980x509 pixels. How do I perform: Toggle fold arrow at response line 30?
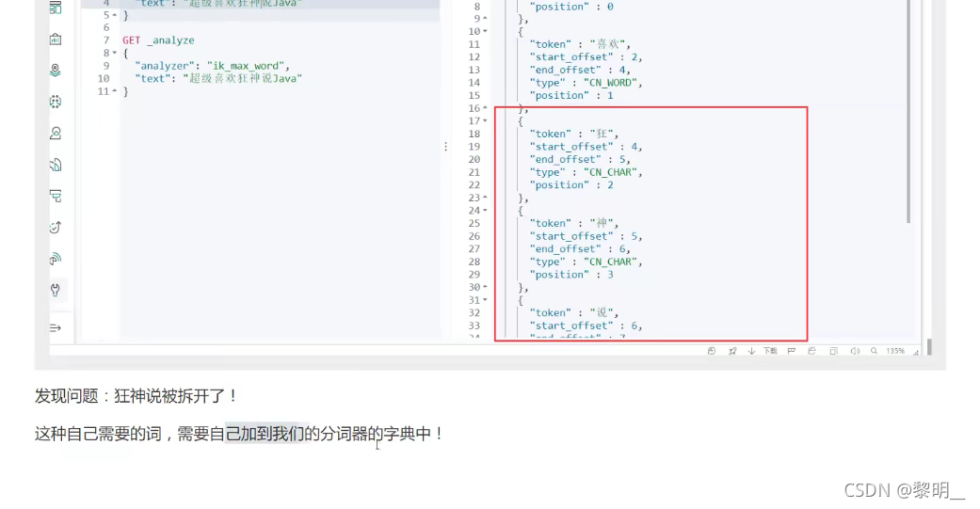pyautogui.click(x=485, y=287)
